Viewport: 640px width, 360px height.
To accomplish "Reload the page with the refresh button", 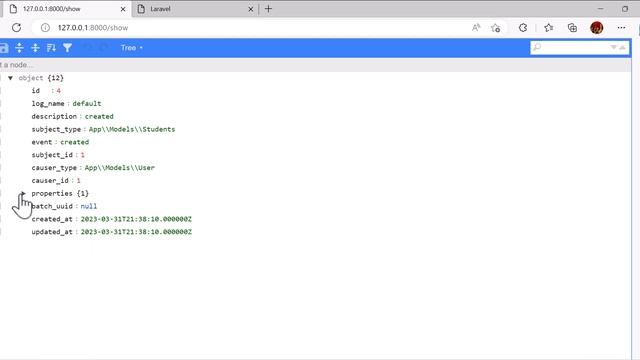I will coord(16,27).
